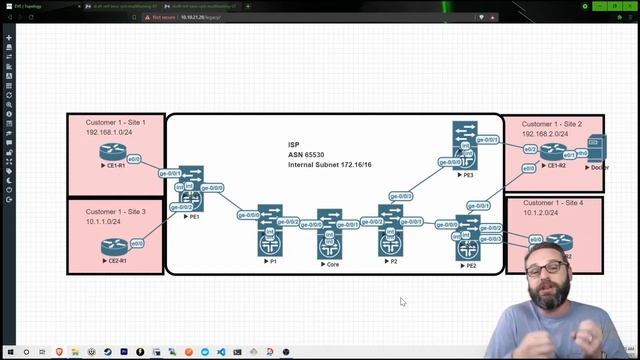Open Lab details table icon in sidebar
640x360 pixels.
point(9,124)
